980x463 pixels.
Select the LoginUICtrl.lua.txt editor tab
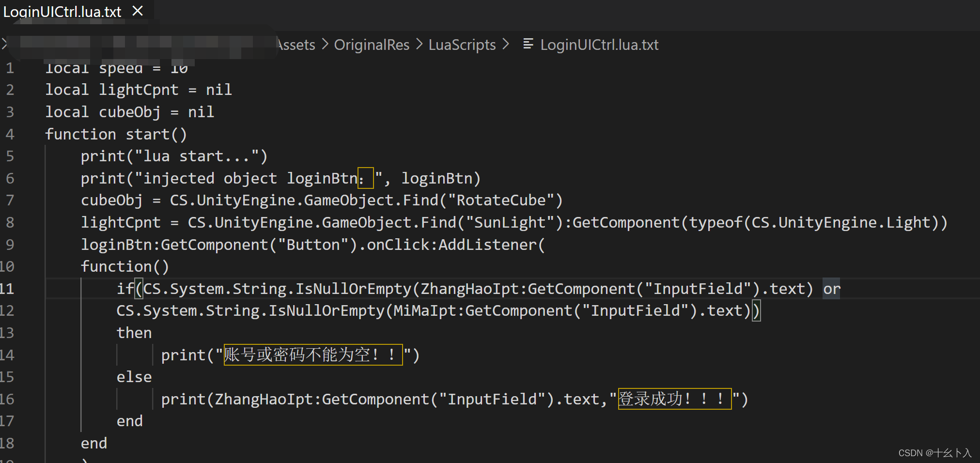[x=62, y=11]
